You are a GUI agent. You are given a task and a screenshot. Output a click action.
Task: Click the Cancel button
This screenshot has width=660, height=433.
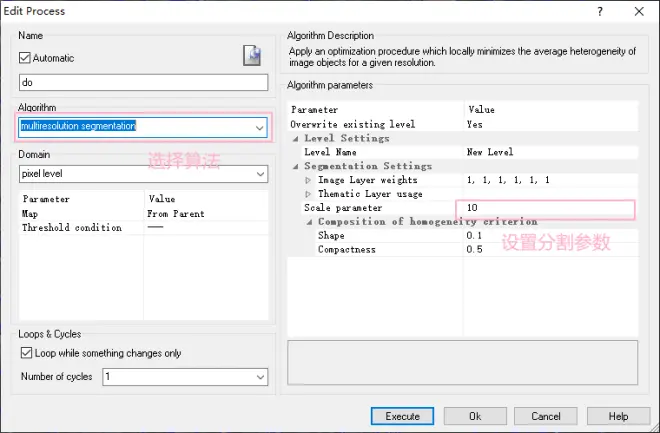click(x=546, y=416)
